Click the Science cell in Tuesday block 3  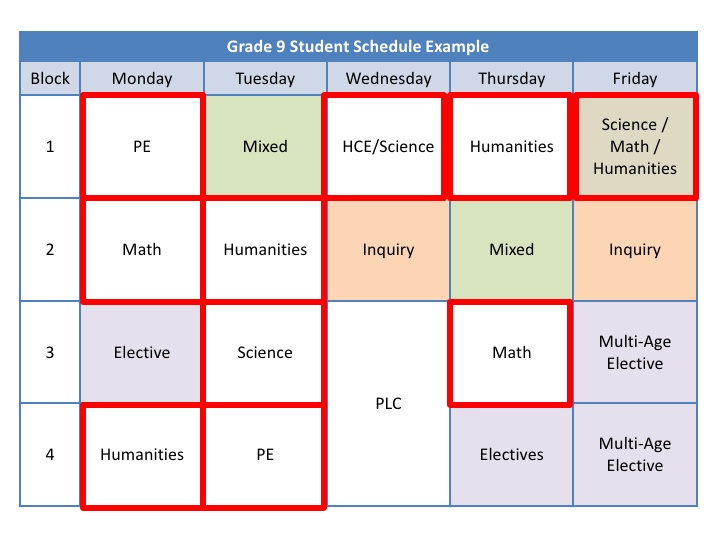tap(265, 352)
